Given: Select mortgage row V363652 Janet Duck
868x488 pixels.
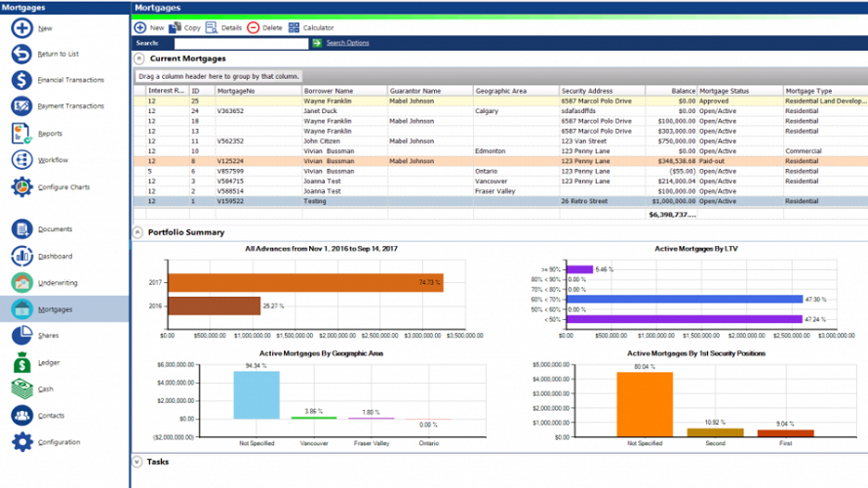Looking at the screenshot, I should pos(500,111).
